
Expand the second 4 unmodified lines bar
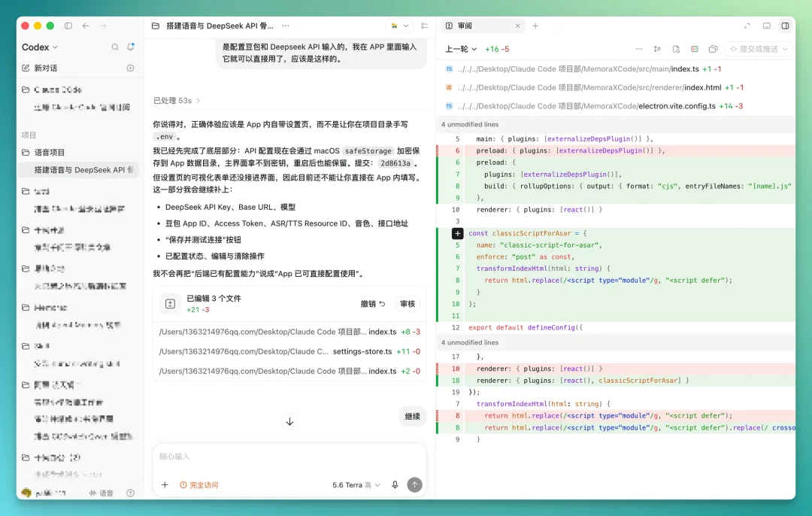pyautogui.click(x=616, y=342)
